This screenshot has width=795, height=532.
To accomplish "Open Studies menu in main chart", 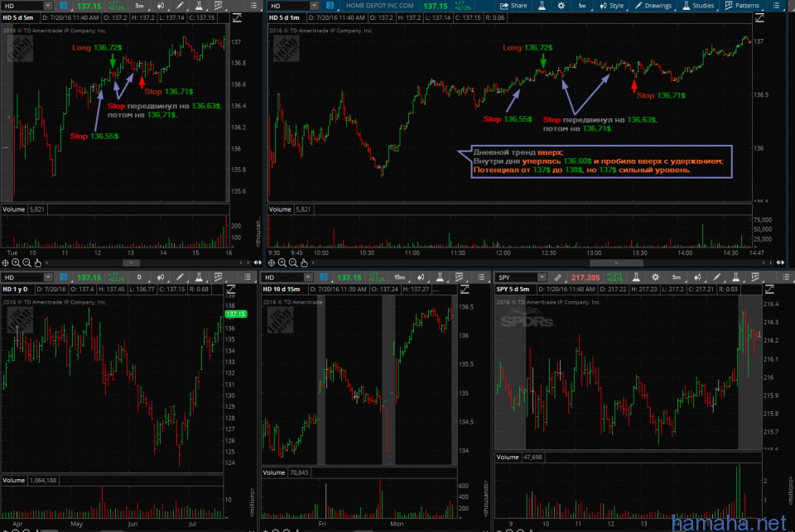I will click(697, 6).
